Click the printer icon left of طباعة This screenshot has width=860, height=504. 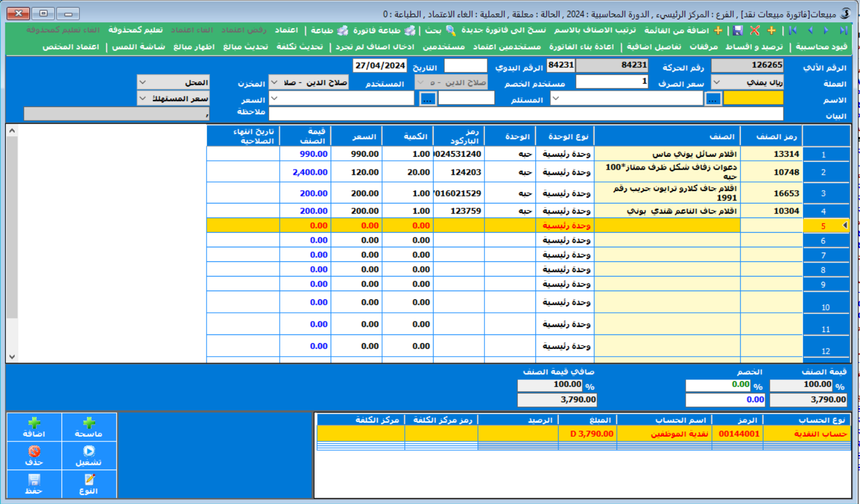[343, 30]
